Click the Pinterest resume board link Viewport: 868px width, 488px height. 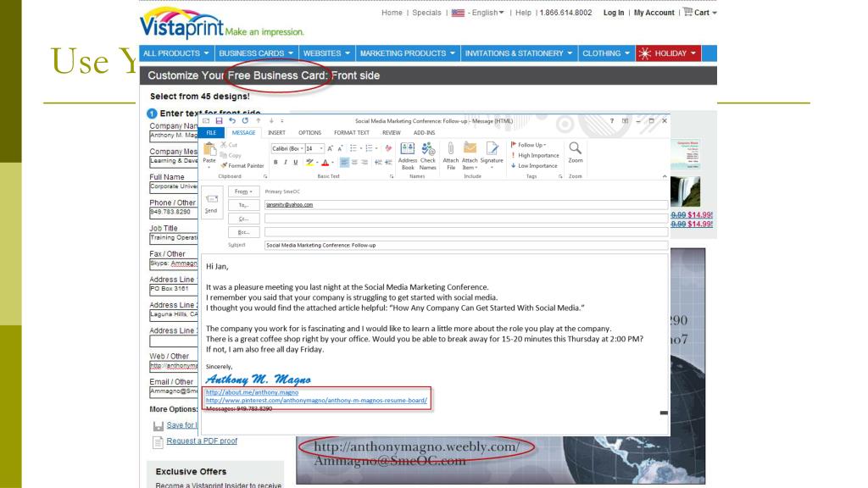316,400
